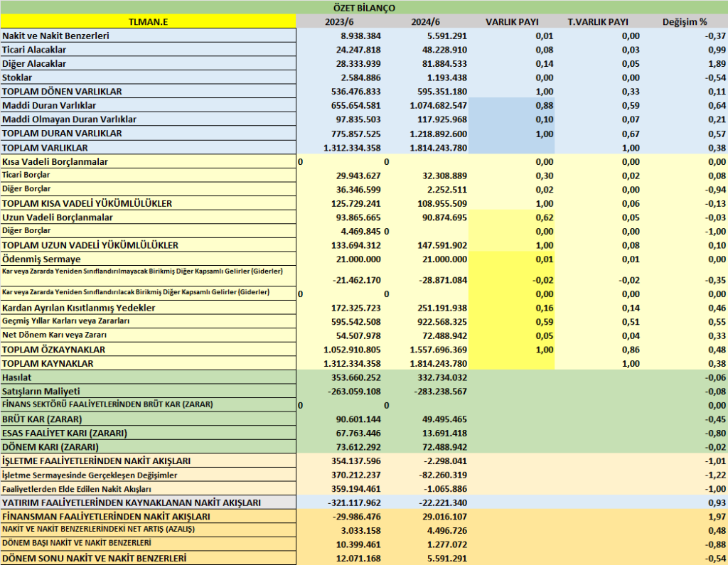Click the value -283.238.567 cell
The height and width of the screenshot is (565, 728).
tap(440, 392)
